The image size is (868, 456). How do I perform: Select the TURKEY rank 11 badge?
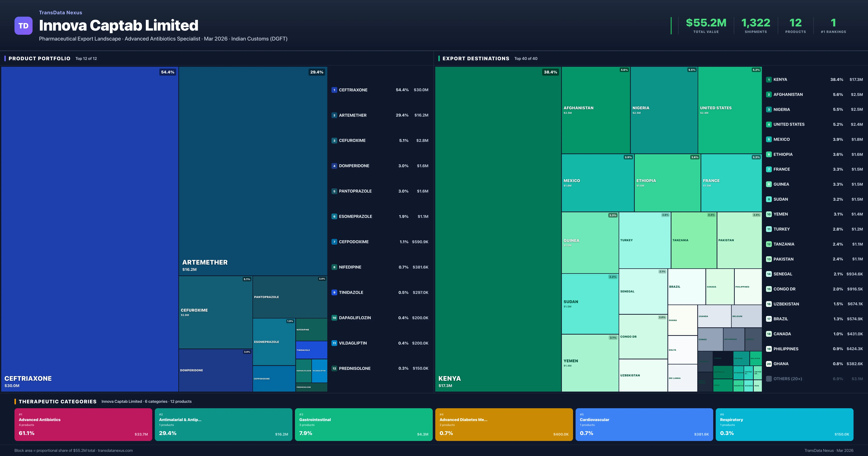click(769, 229)
